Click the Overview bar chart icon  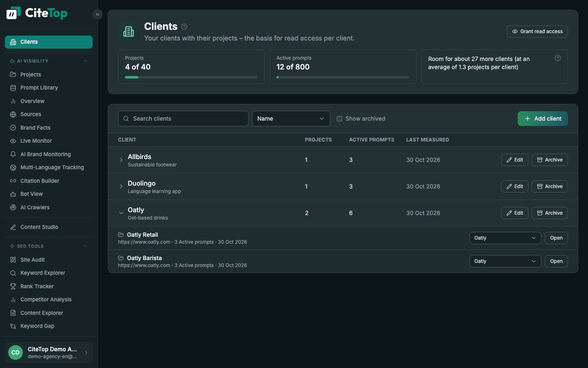coord(13,101)
